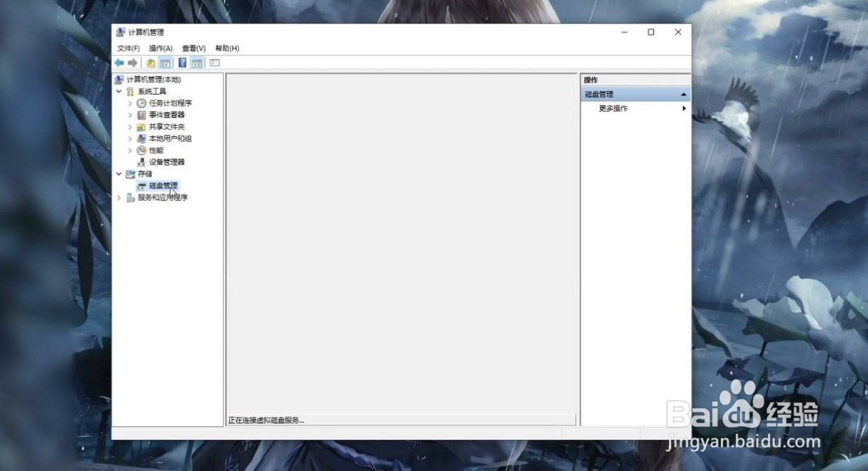868x471 pixels.
Task: Maximize the 计算机管理 window
Action: click(651, 33)
